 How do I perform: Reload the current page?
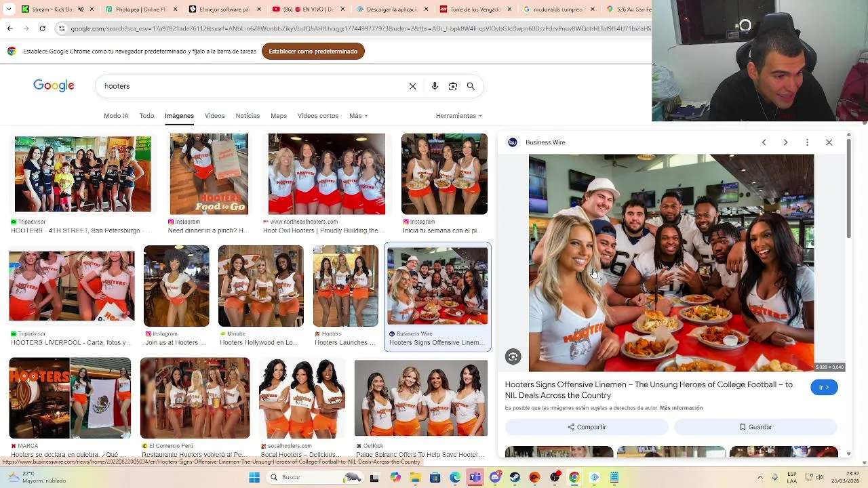(x=42, y=28)
